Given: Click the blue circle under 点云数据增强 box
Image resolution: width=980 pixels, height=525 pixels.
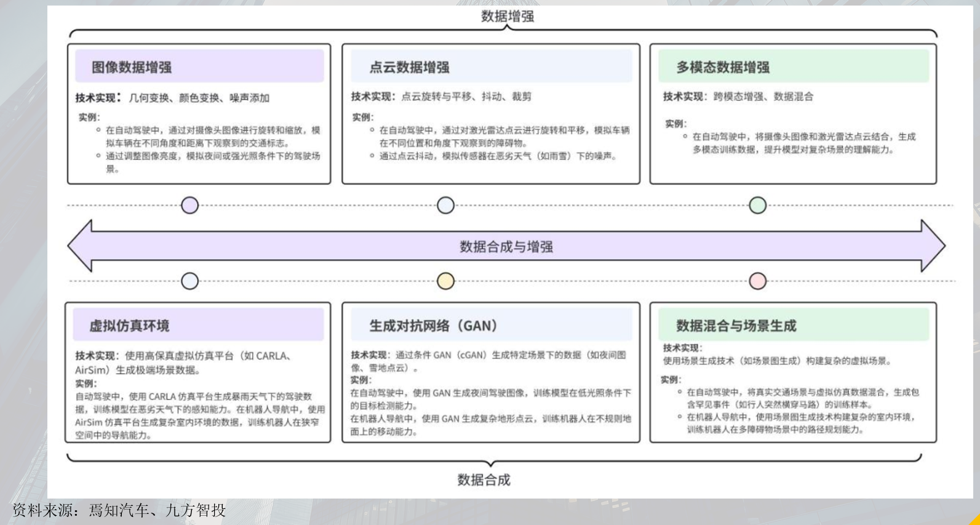Looking at the screenshot, I should [445, 206].
